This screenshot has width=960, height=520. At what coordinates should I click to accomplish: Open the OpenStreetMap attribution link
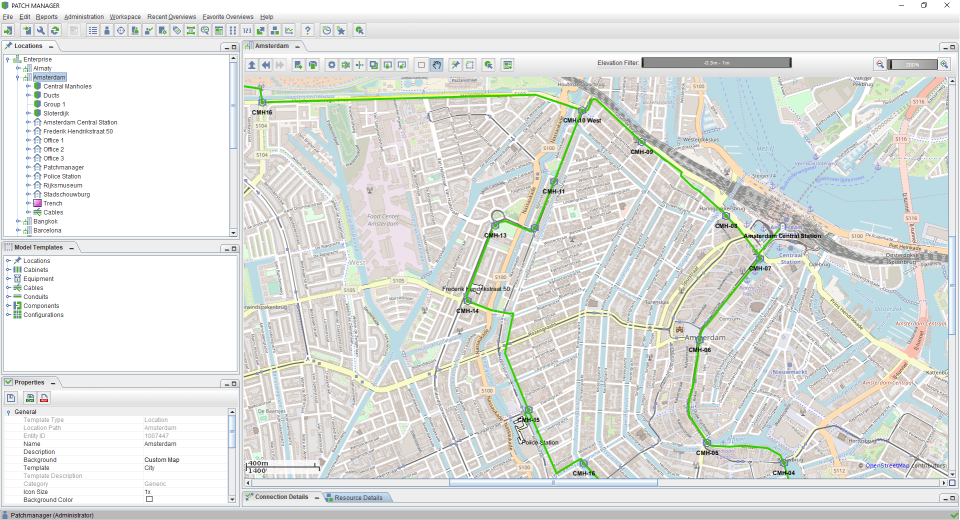point(887,465)
